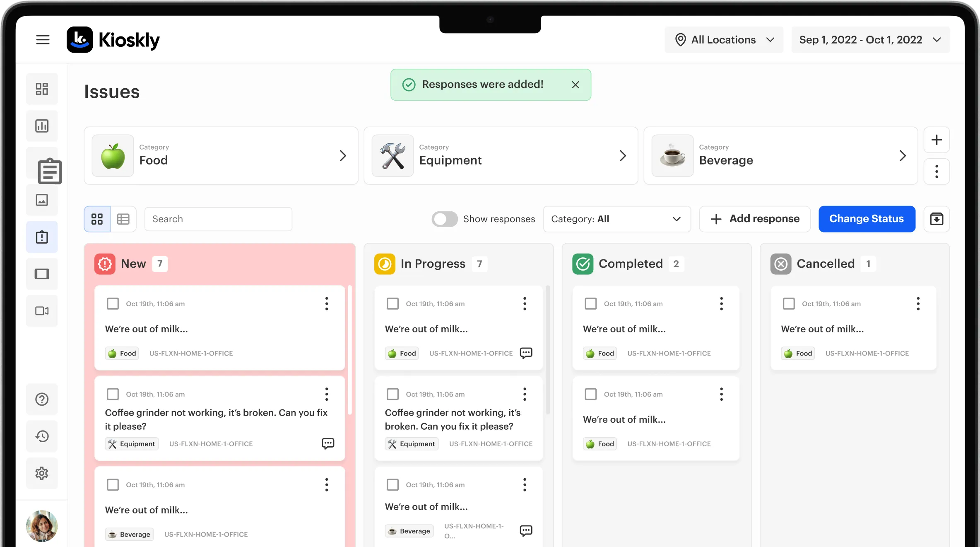Image resolution: width=980 pixels, height=547 pixels.
Task: Open the Beverage category card
Action: 780,156
